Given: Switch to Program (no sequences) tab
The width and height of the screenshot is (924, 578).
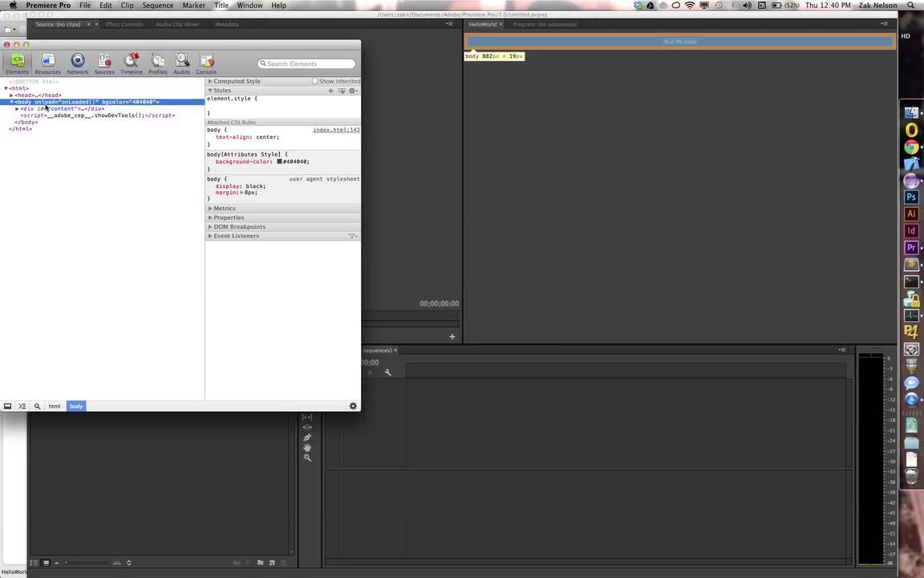Looking at the screenshot, I should click(x=545, y=24).
